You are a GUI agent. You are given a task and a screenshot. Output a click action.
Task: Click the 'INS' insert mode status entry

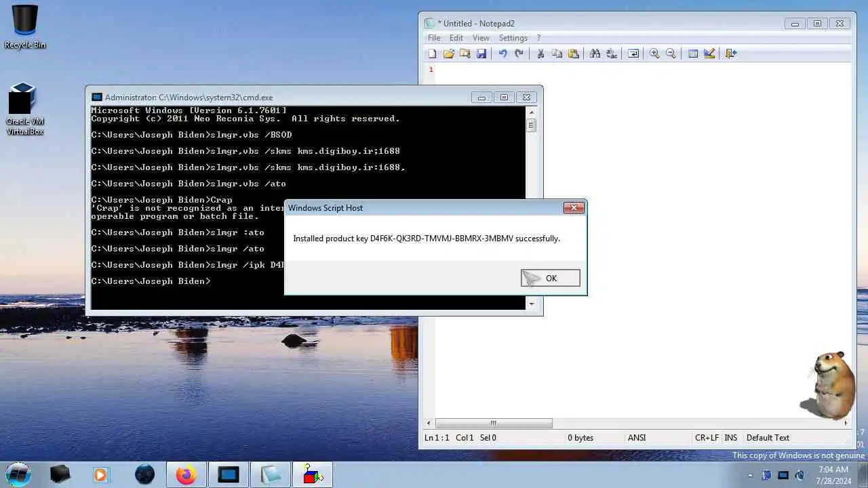[x=730, y=438]
